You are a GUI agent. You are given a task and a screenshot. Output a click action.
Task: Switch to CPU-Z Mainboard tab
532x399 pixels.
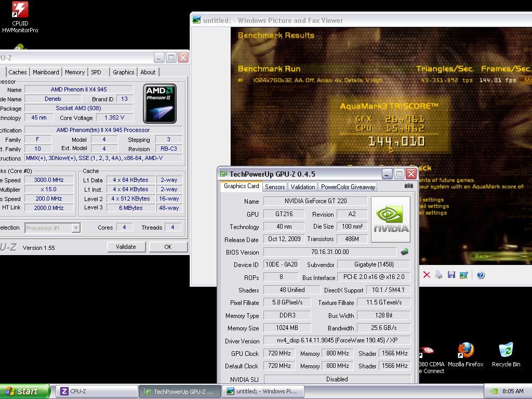click(46, 72)
